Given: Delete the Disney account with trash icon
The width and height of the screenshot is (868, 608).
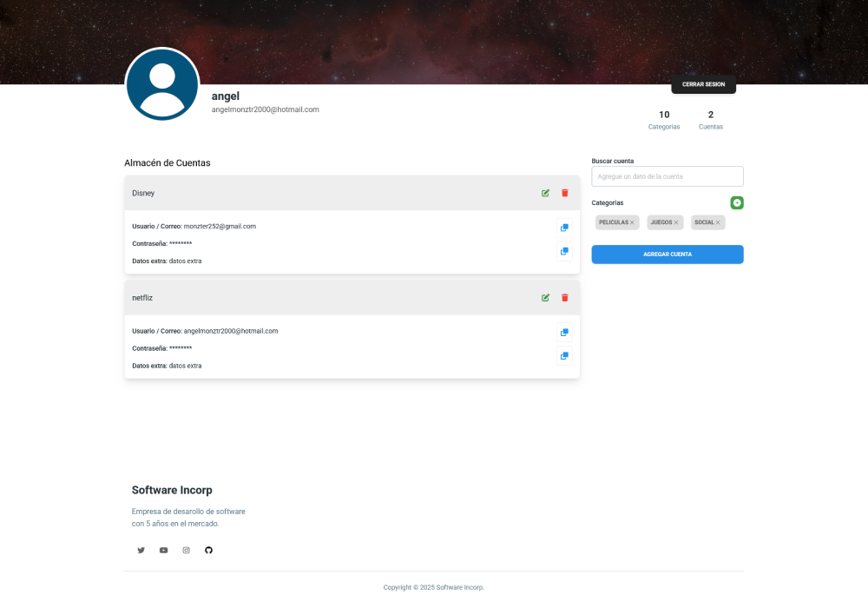Looking at the screenshot, I should (x=565, y=193).
